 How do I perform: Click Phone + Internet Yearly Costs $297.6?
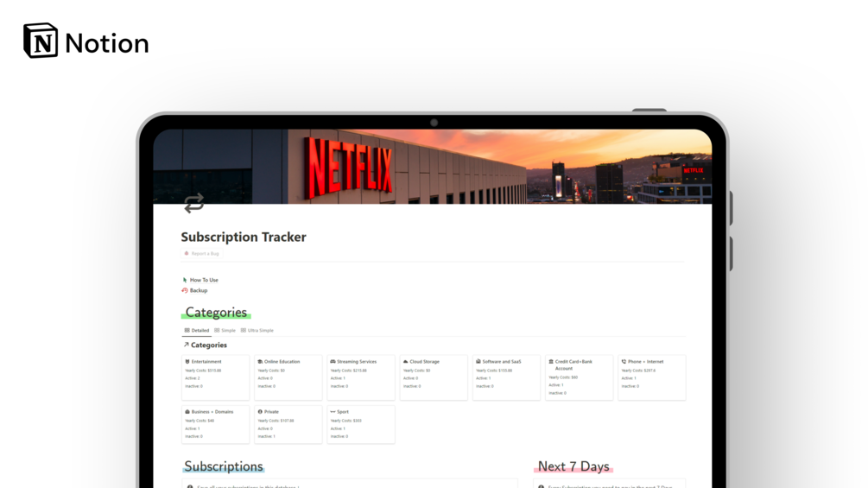(x=639, y=371)
